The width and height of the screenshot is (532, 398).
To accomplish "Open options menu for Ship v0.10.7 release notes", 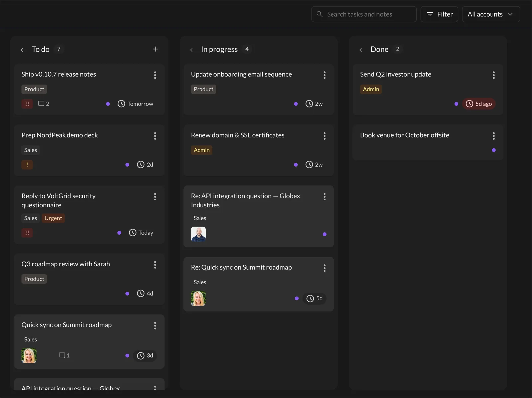I will [x=155, y=75].
